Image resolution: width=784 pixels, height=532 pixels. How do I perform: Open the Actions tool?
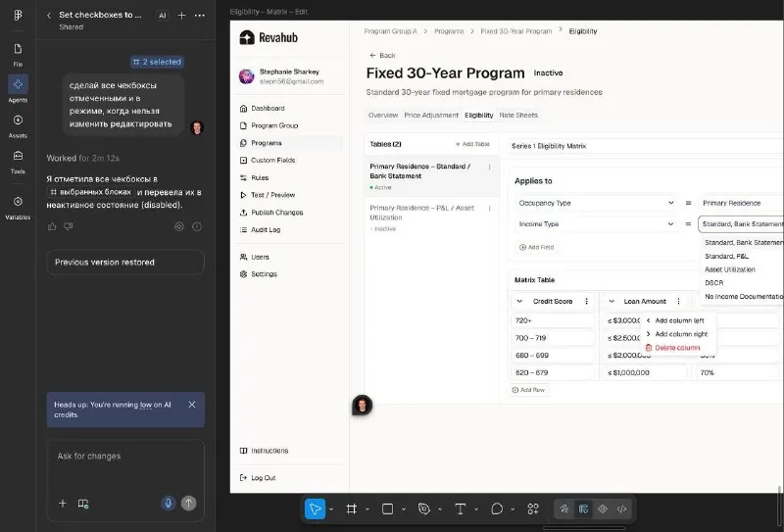(533, 509)
